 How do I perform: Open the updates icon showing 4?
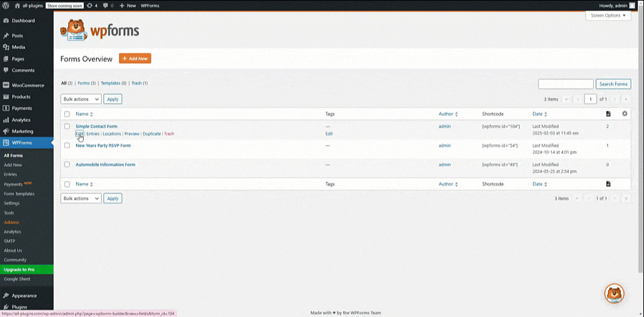tap(90, 6)
